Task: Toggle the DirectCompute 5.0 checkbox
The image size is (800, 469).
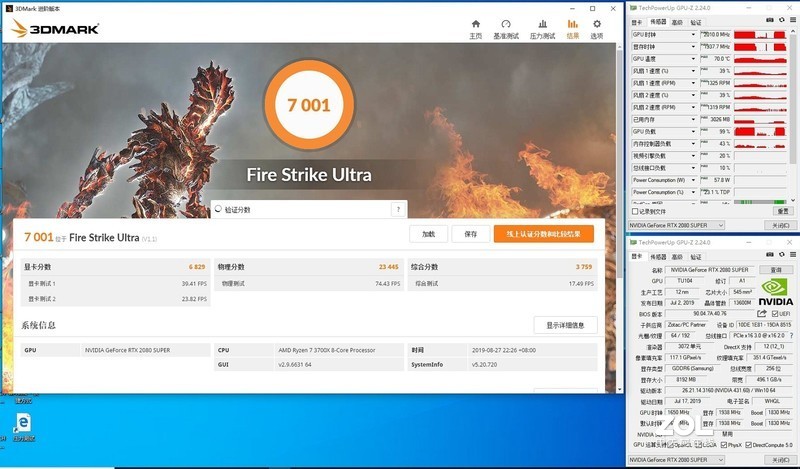Action: (x=748, y=445)
